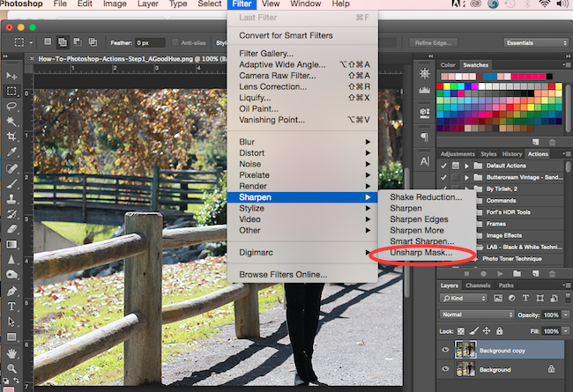Click Add to selection mode icon

[63, 42]
